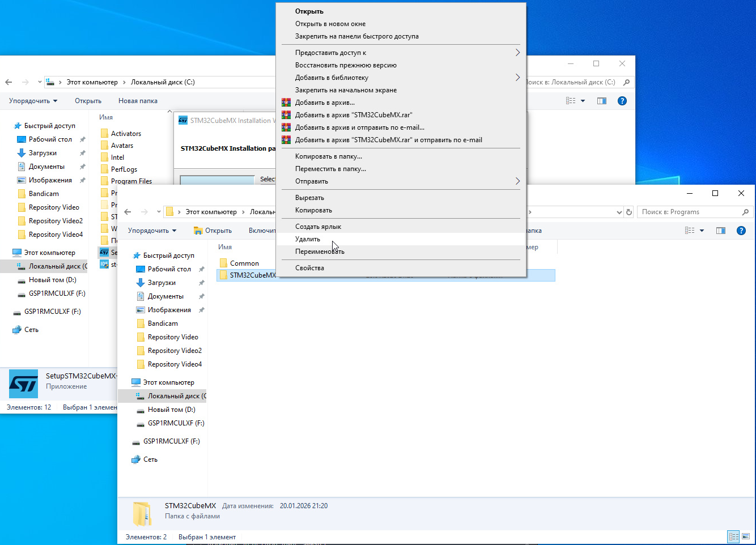Click STM32CubeMX folder thumbnail in details pane
Image resolution: width=756 pixels, height=545 pixels.
click(x=142, y=513)
